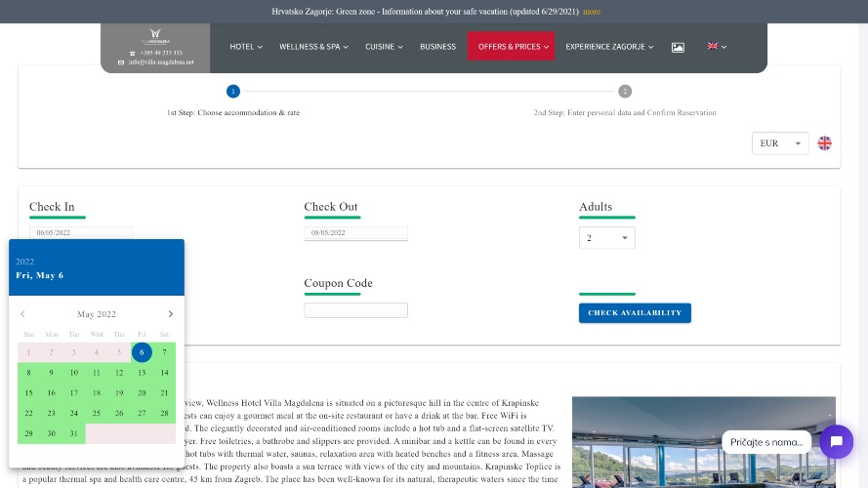
Task: Select May 18 in the calendar
Action: (x=97, y=392)
